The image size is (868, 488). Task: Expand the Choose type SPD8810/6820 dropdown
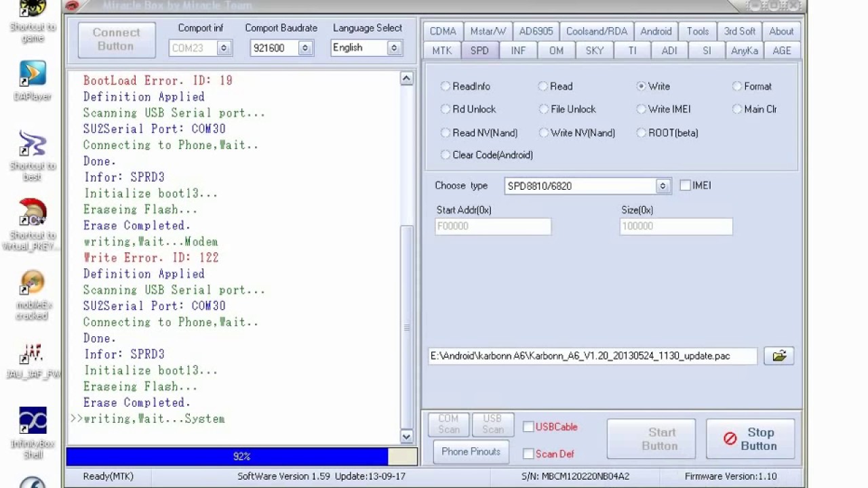(663, 186)
